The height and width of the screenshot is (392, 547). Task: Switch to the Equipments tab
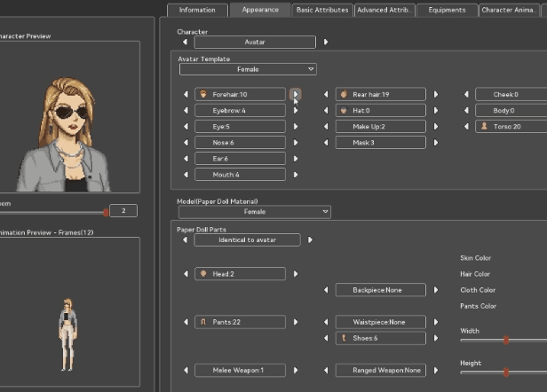[x=447, y=10]
